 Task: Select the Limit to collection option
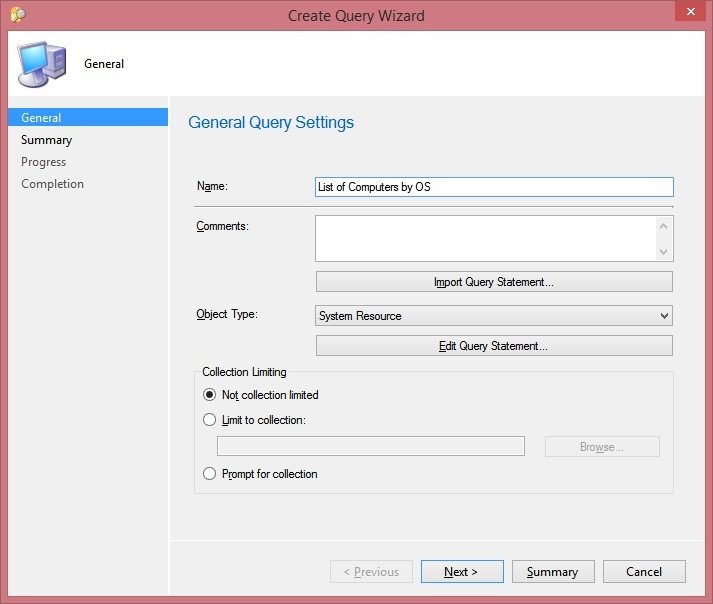click(209, 419)
